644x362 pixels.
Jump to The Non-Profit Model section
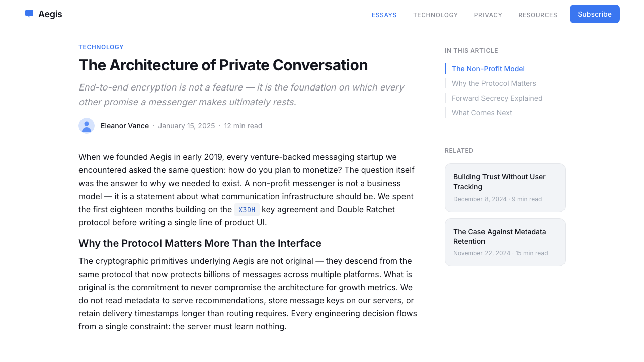coord(488,69)
